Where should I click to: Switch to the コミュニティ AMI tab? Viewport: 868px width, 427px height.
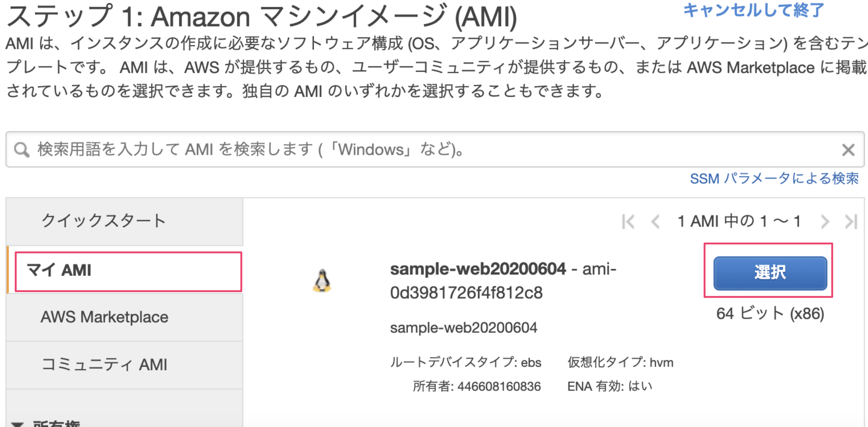pos(104,364)
